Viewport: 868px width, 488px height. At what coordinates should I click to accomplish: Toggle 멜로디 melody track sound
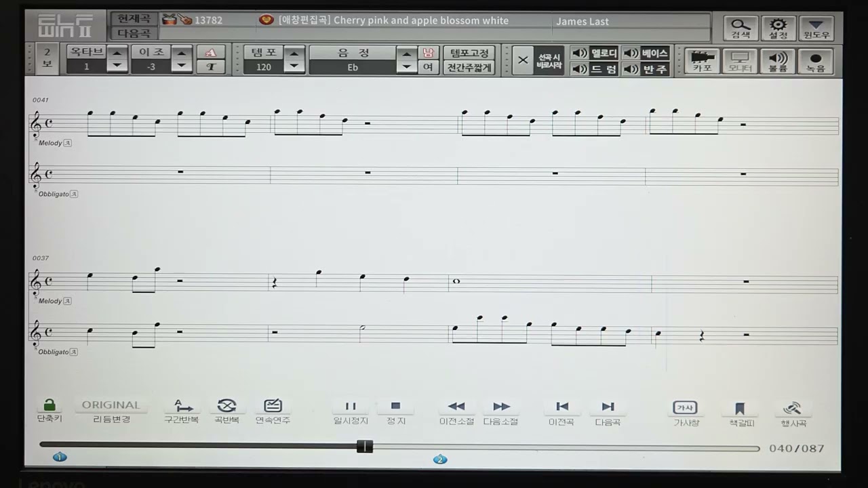[594, 53]
